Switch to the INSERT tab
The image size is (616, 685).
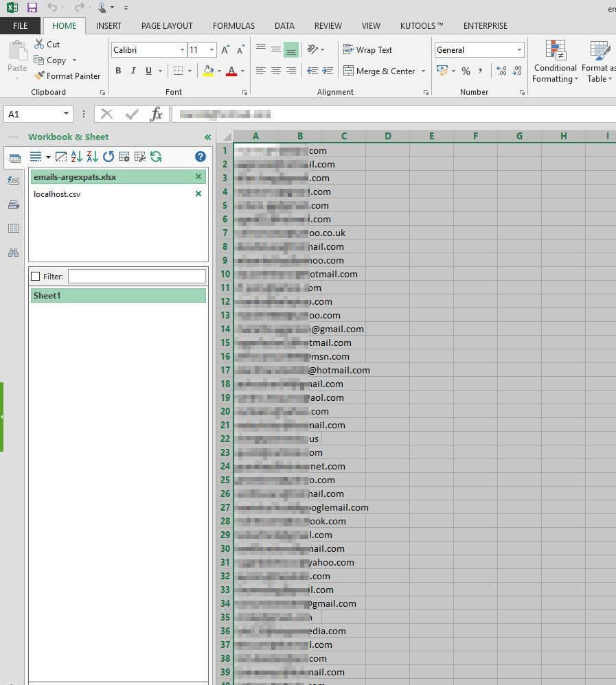(x=109, y=26)
